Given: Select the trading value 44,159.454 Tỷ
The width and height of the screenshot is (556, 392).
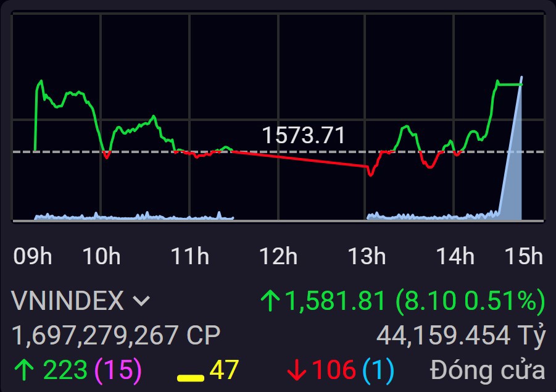Looking at the screenshot, I should coord(460,336).
